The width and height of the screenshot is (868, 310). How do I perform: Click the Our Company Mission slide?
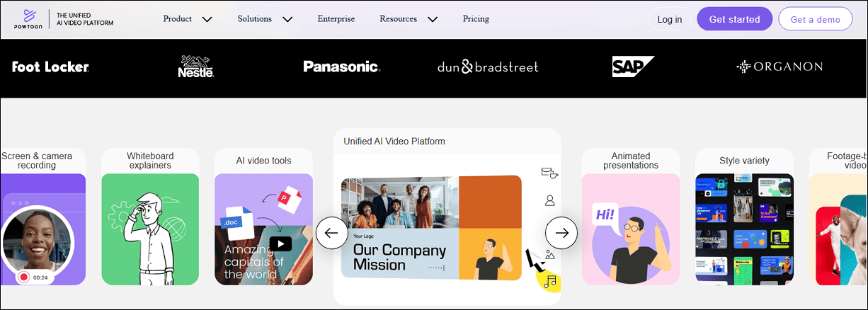point(432,228)
